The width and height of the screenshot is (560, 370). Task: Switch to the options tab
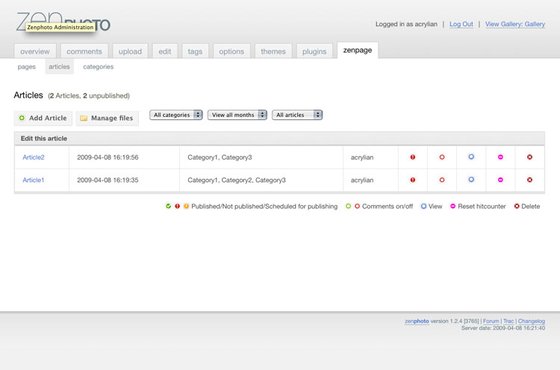pos(231,51)
